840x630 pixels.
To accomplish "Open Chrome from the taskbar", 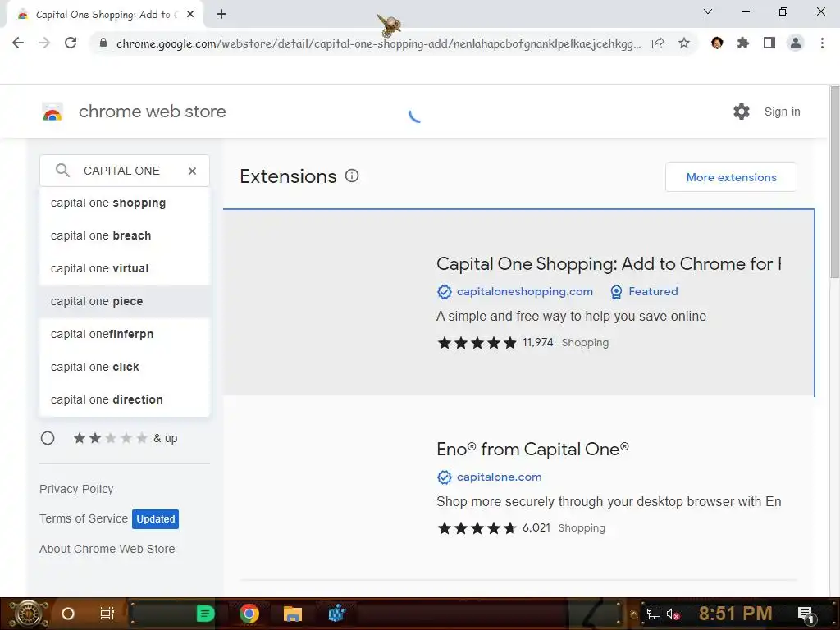I will coord(249,614).
